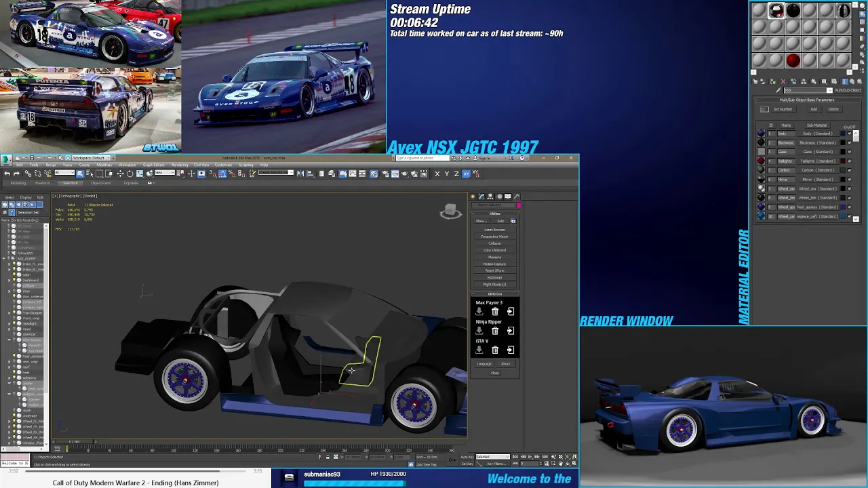Viewport: 868px width, 488px height.
Task: Uncheck the Wheel_tire sub-material On/Off box
Action: pos(850,198)
